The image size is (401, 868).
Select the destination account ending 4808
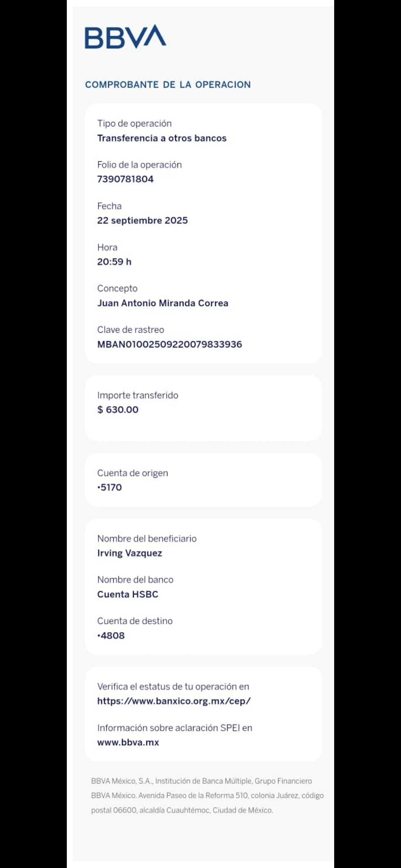111,635
